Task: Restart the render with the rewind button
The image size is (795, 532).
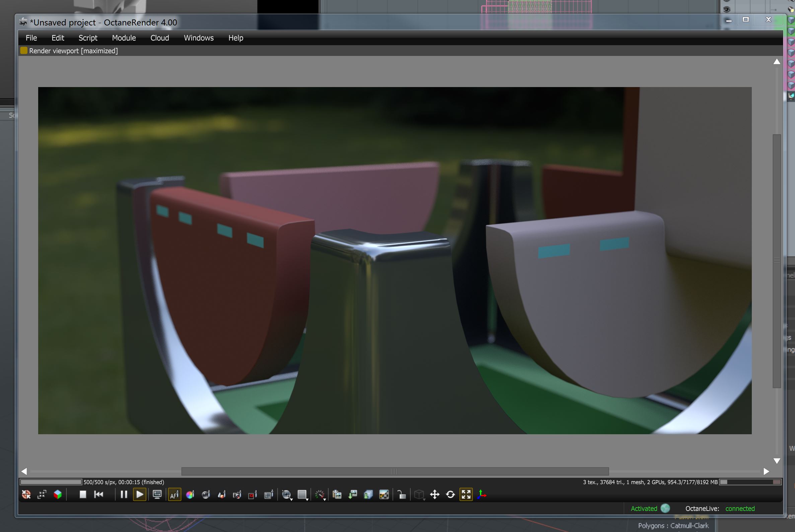Action: (x=99, y=495)
